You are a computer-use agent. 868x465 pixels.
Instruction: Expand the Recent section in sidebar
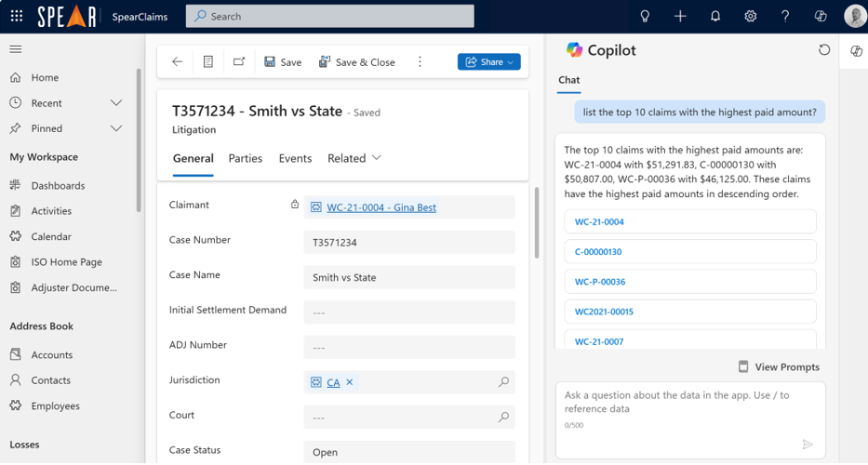[116, 103]
